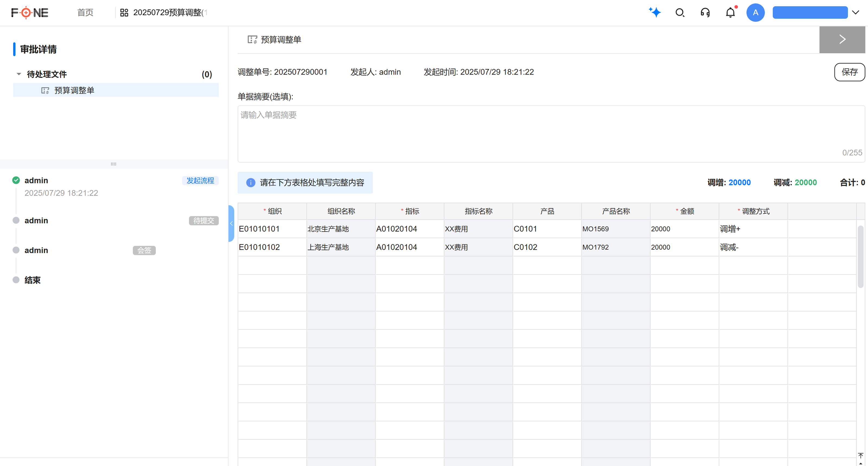Click the grid icon beside 20250729预算调整
868x466 pixels.
(x=124, y=12)
